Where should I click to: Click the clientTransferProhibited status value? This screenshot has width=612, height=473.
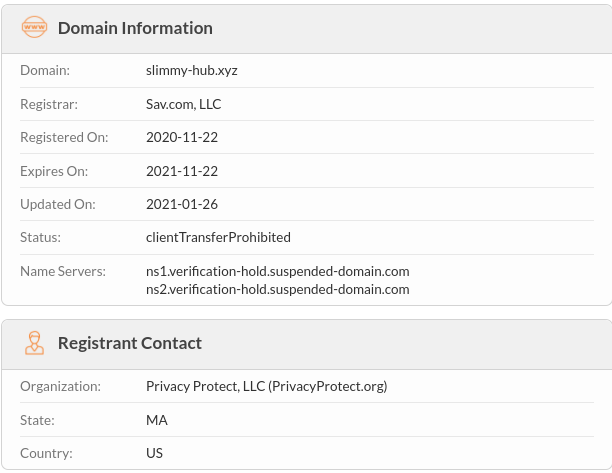pos(218,237)
